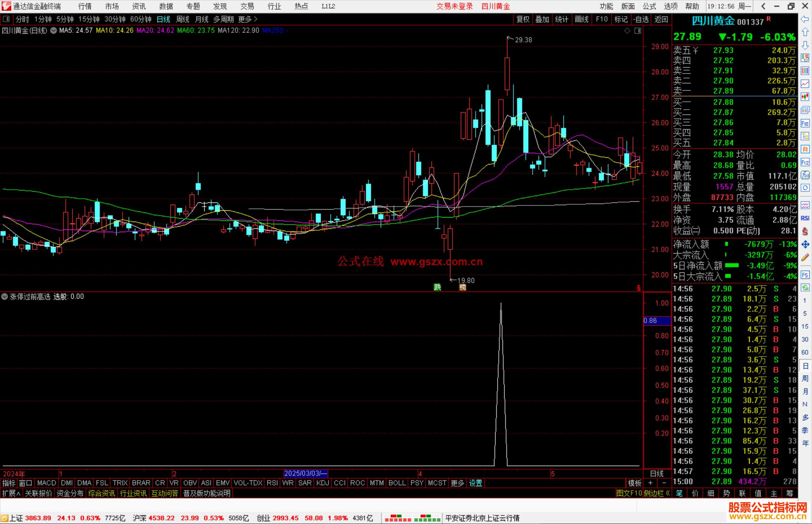
Task: Click the 复权 button
Action: tap(523, 19)
